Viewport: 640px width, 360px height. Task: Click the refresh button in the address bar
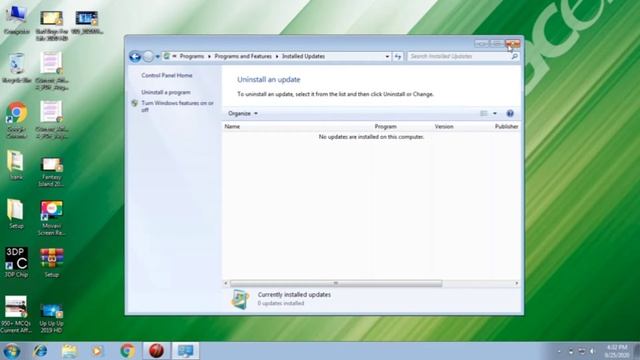[x=398, y=57]
